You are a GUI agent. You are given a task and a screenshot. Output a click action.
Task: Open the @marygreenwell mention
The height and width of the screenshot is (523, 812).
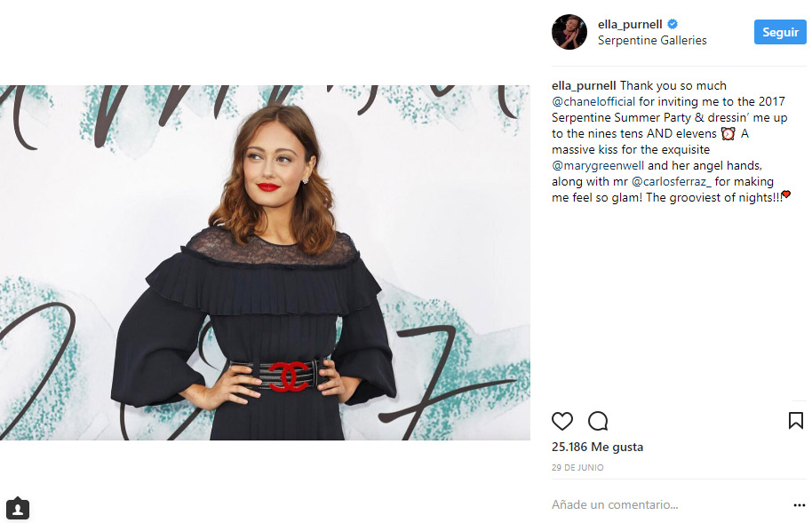(598, 166)
